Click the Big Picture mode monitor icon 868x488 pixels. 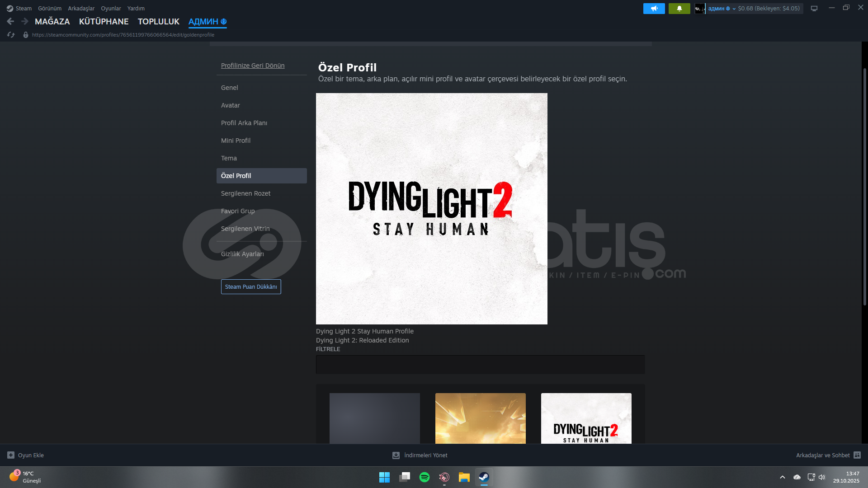[814, 9]
